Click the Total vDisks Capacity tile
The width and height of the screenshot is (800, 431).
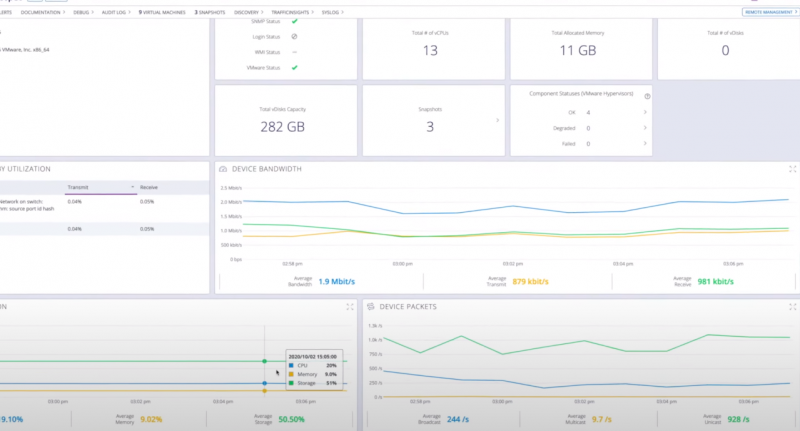(284, 120)
